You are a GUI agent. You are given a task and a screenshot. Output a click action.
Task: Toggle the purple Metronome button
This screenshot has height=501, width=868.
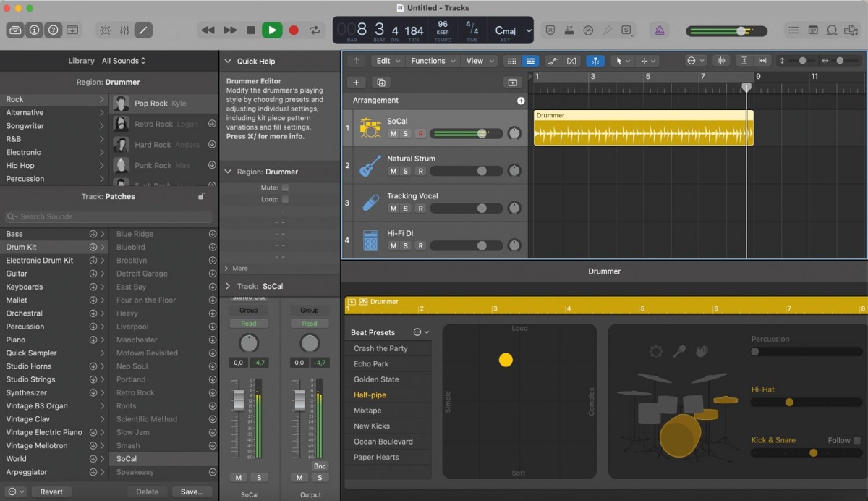coord(659,30)
